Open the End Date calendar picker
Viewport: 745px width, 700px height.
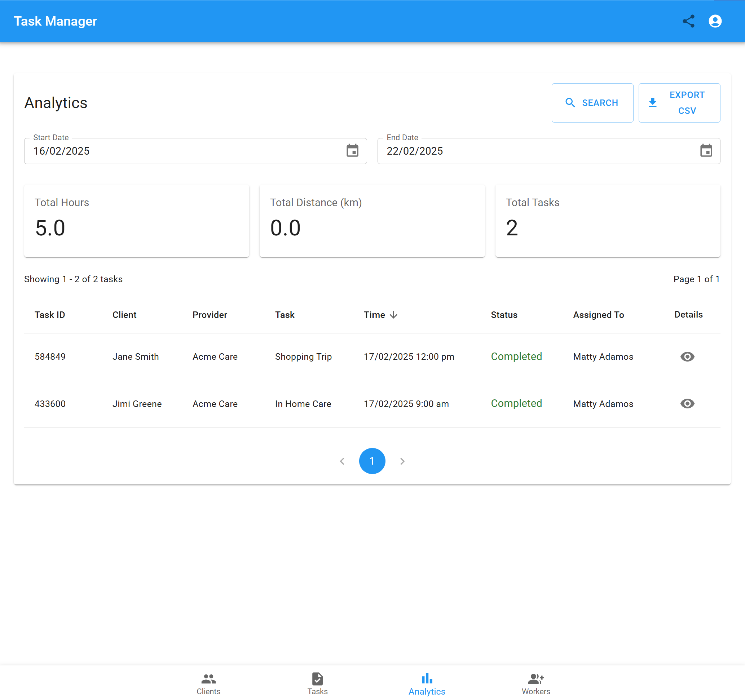click(x=706, y=151)
